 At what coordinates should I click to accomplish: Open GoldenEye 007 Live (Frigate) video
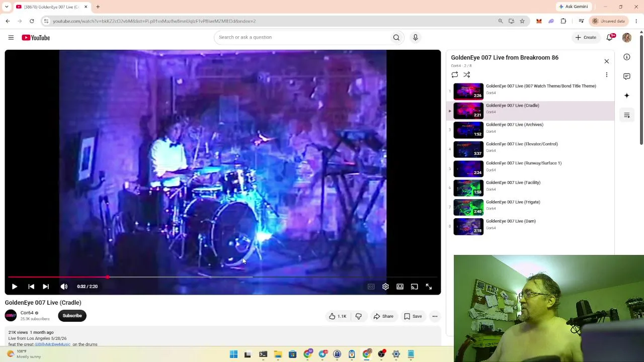click(x=530, y=207)
